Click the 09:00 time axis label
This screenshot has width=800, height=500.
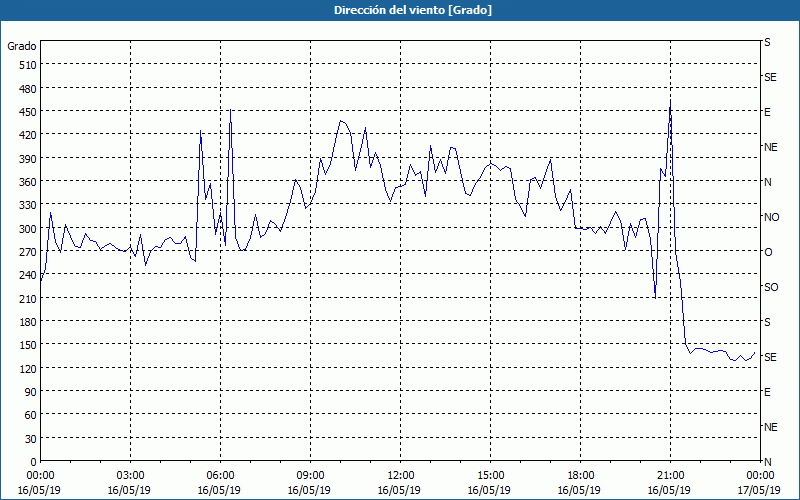click(310, 476)
